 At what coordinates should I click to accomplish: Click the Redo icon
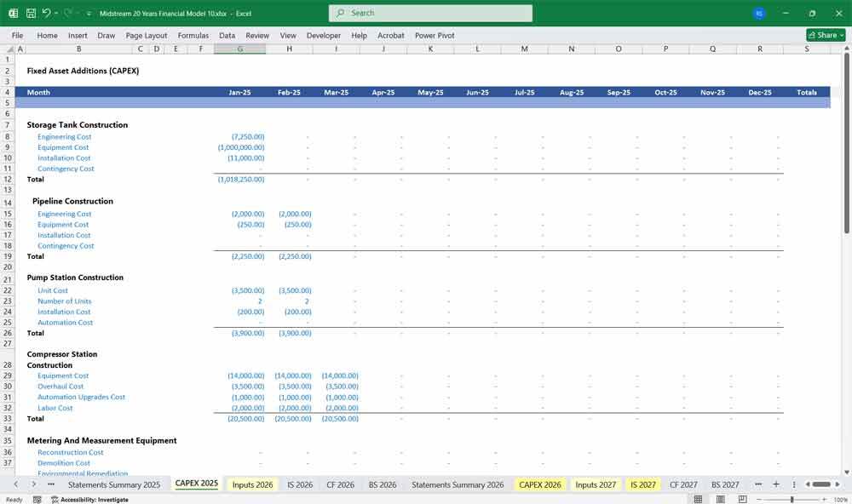pyautogui.click(x=67, y=13)
